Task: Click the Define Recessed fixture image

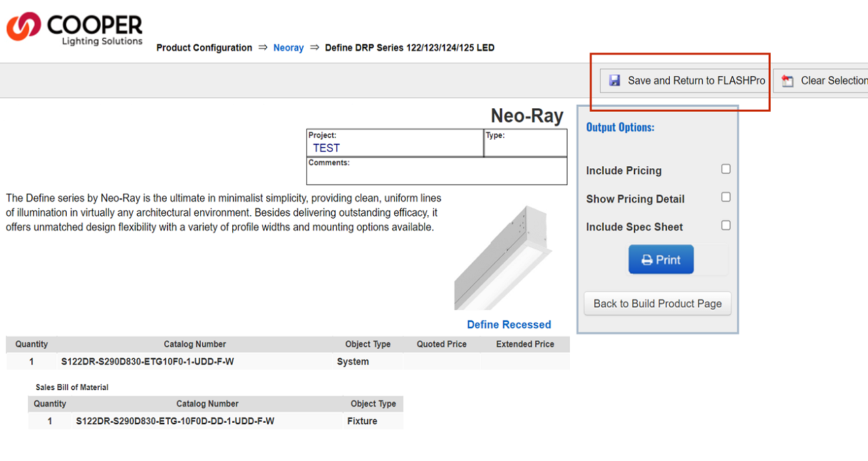Action: coord(502,258)
